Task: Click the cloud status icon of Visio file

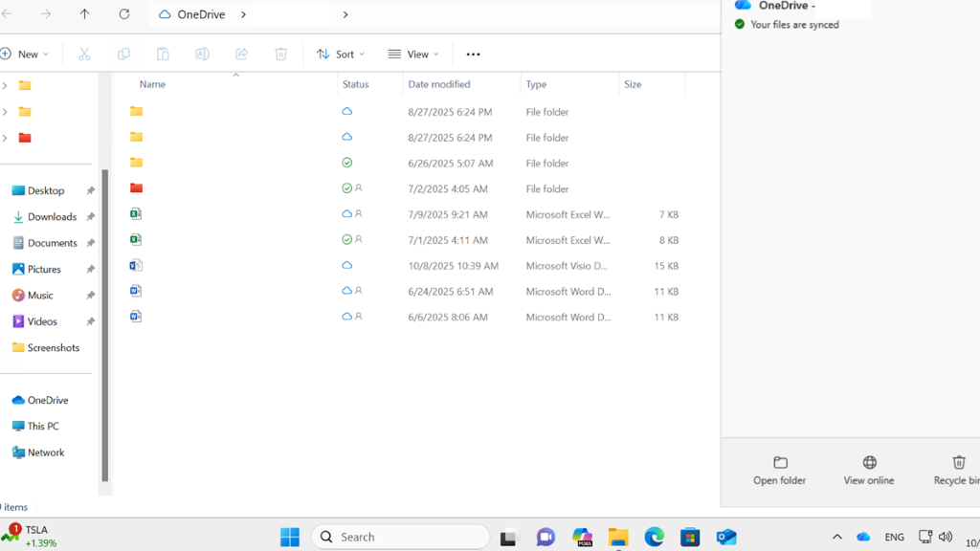Action: point(346,266)
